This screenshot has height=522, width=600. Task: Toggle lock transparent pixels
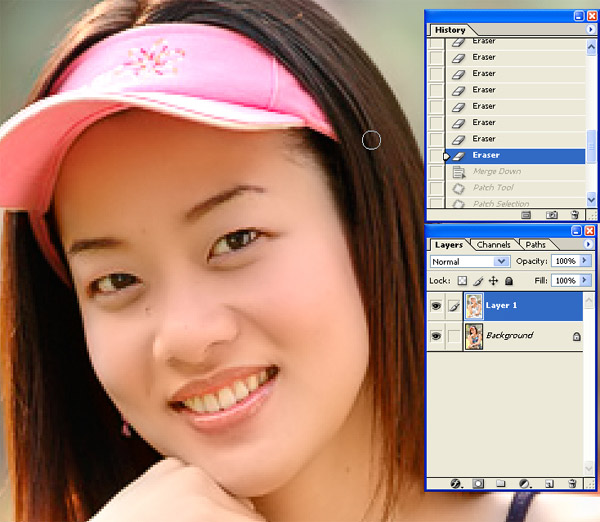coord(462,281)
